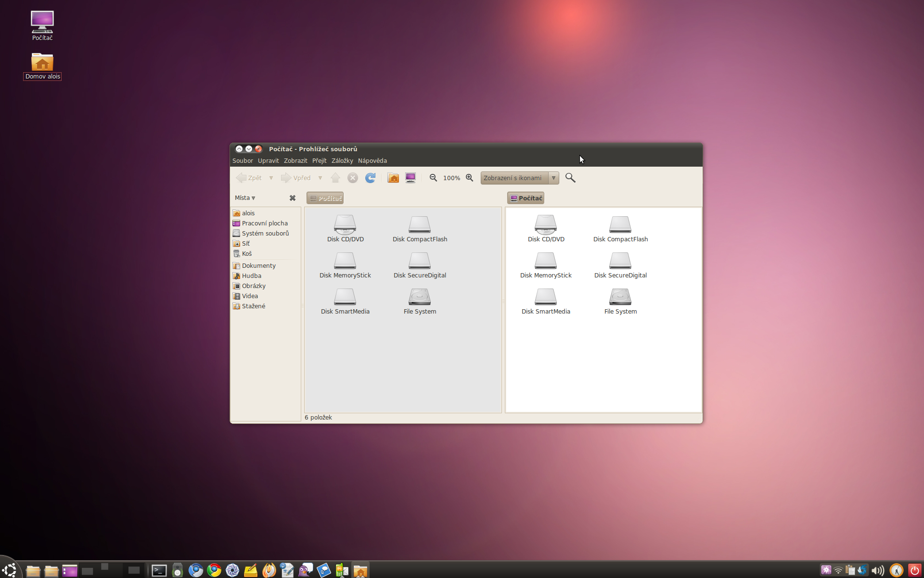Expand the Zpět history arrow
Image resolution: width=924 pixels, height=578 pixels.
271,178
